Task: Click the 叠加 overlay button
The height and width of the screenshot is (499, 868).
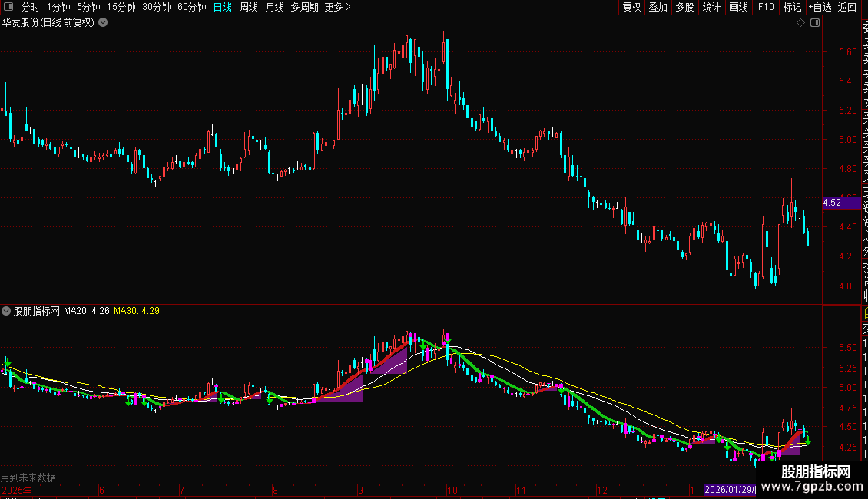Action: tap(658, 7)
